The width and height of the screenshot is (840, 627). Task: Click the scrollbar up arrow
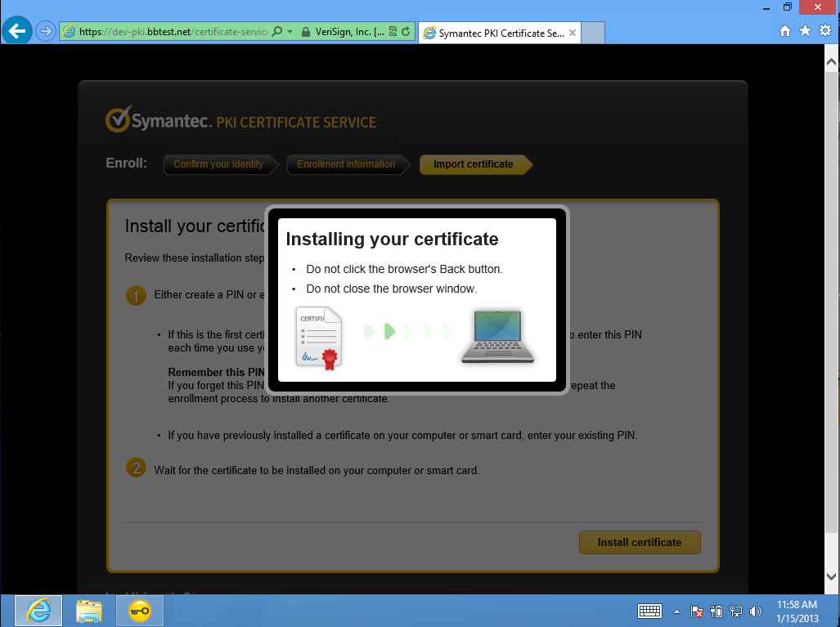pos(832,61)
